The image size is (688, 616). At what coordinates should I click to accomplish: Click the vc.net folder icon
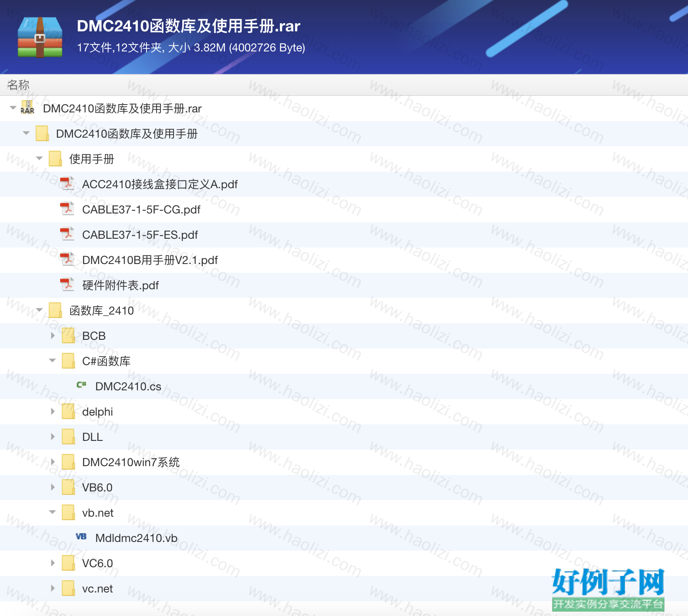tap(68, 588)
